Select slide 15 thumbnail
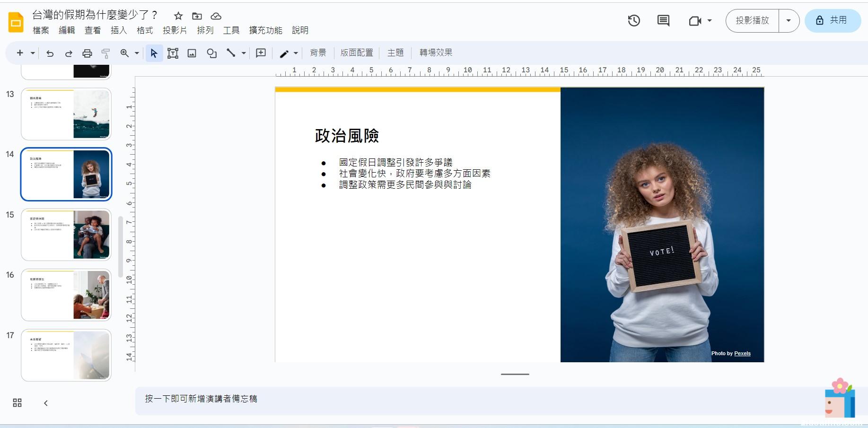The height and width of the screenshot is (428, 868). coord(66,235)
